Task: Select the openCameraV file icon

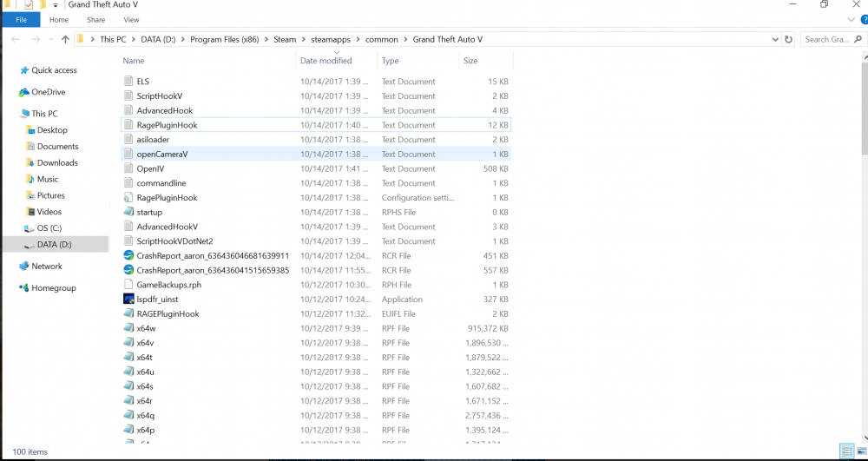Action: [x=128, y=154]
